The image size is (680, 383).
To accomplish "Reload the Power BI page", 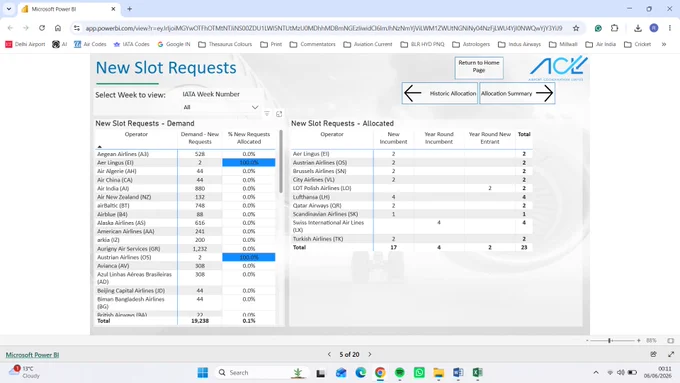I will click(x=42, y=28).
